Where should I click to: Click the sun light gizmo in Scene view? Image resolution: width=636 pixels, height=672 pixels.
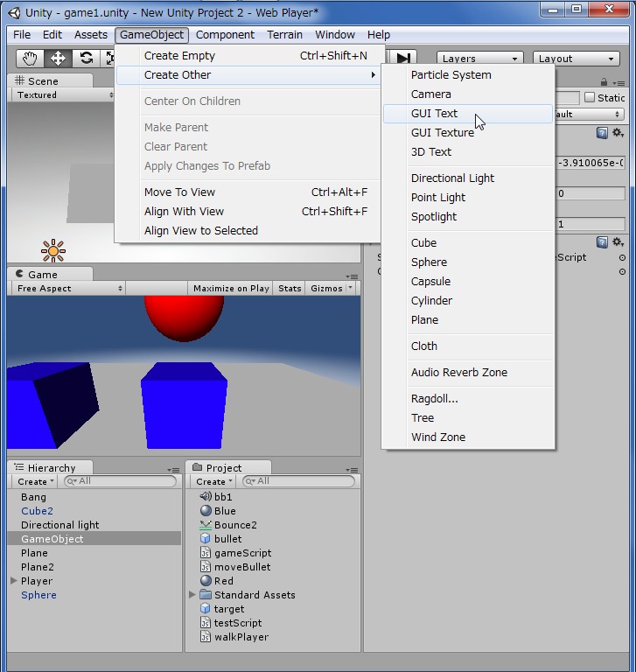coord(53,251)
